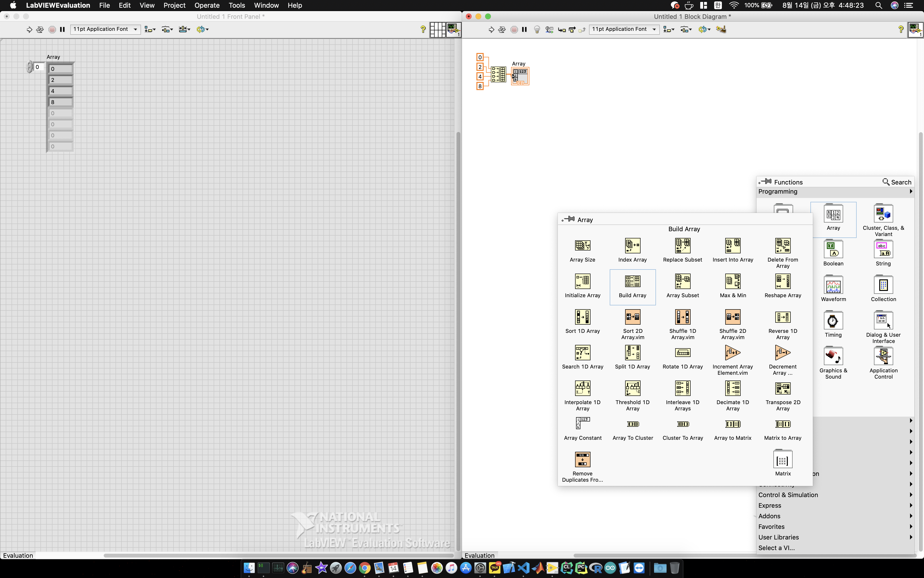Open Front Panel font dropdown

coord(105,29)
